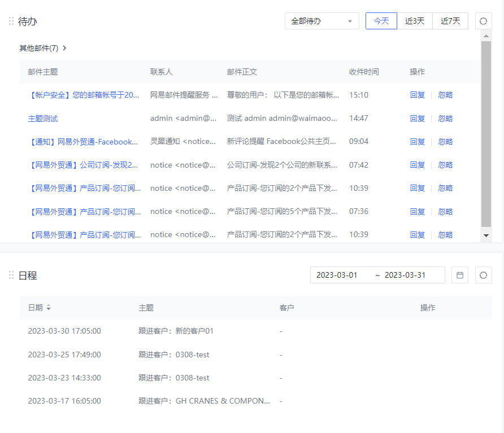Click schedule date 2023-03-17 16:05:00

pyautogui.click(x=64, y=401)
